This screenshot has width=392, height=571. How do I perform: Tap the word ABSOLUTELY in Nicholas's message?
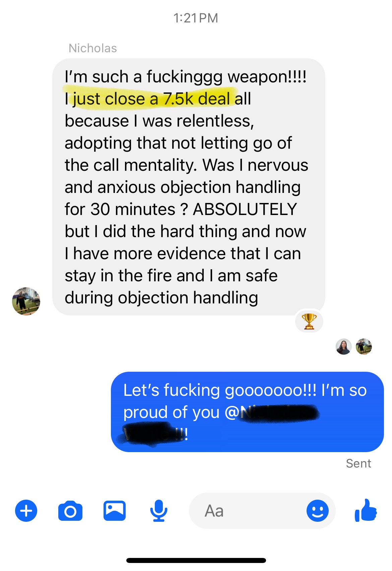coord(245,209)
